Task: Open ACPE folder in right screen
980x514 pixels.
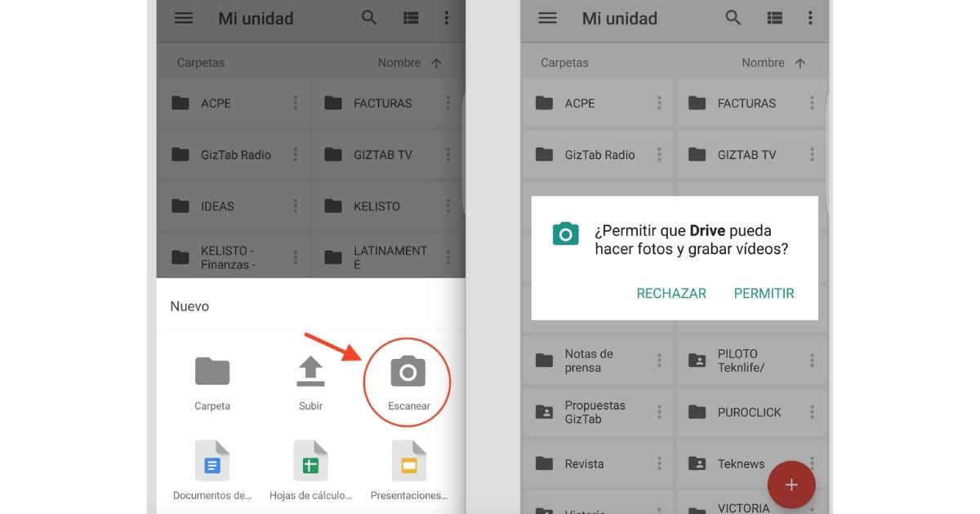Action: coord(598,103)
